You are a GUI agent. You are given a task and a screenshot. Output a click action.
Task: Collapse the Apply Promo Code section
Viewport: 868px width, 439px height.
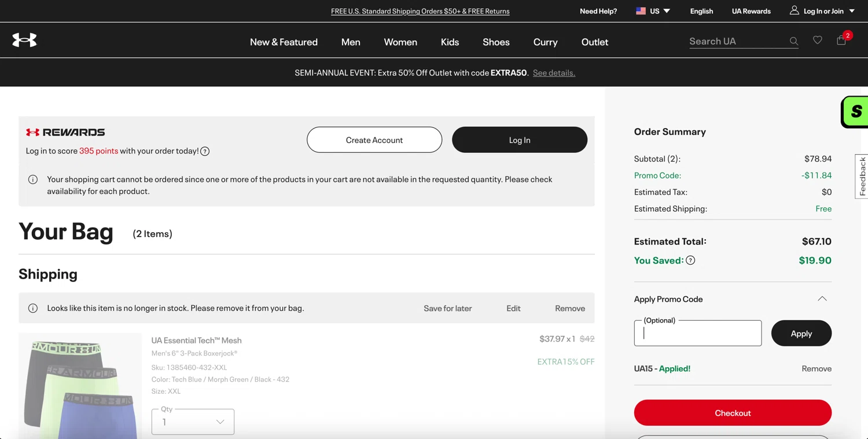(822, 299)
